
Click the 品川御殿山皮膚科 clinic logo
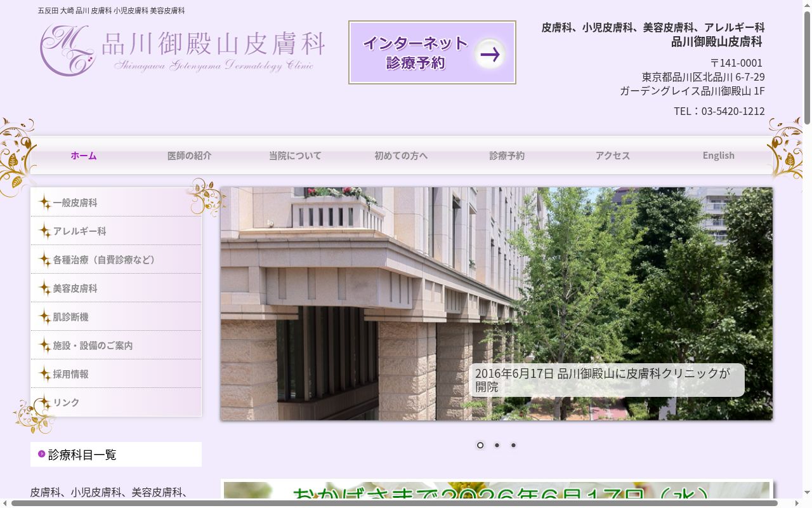tap(183, 51)
